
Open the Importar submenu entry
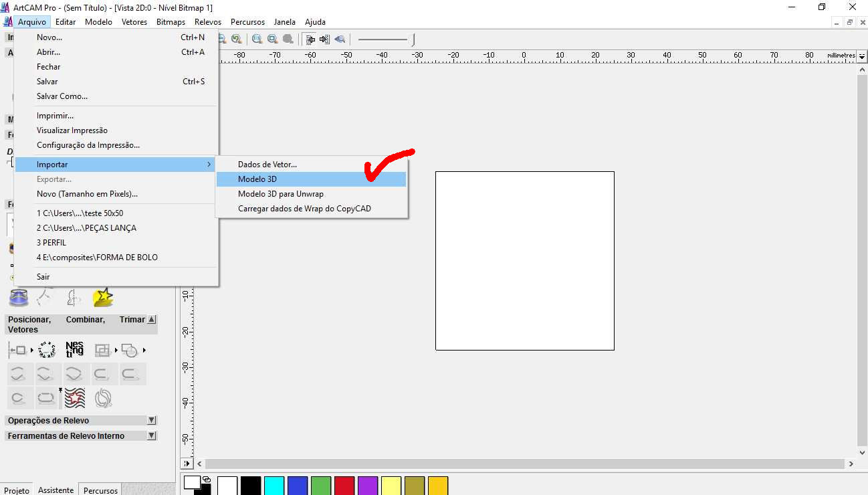(x=116, y=165)
